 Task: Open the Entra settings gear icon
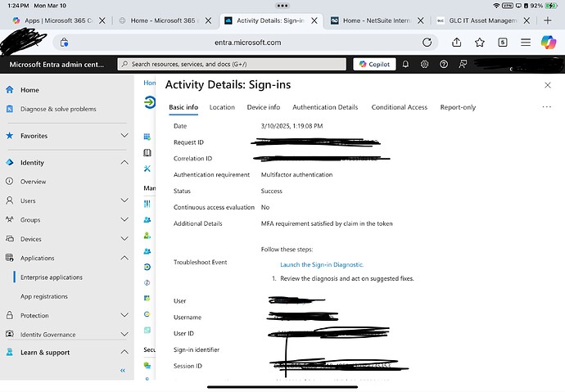point(424,64)
